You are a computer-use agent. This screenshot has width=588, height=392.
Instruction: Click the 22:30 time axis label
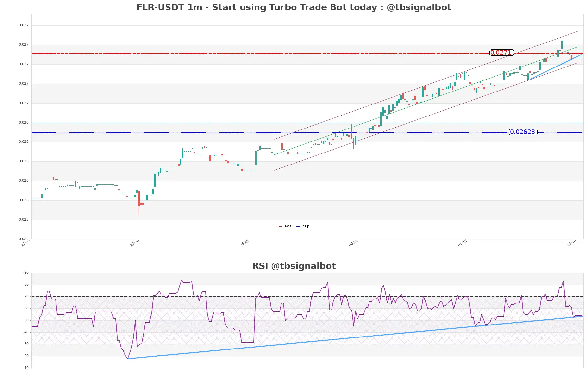pos(135,243)
